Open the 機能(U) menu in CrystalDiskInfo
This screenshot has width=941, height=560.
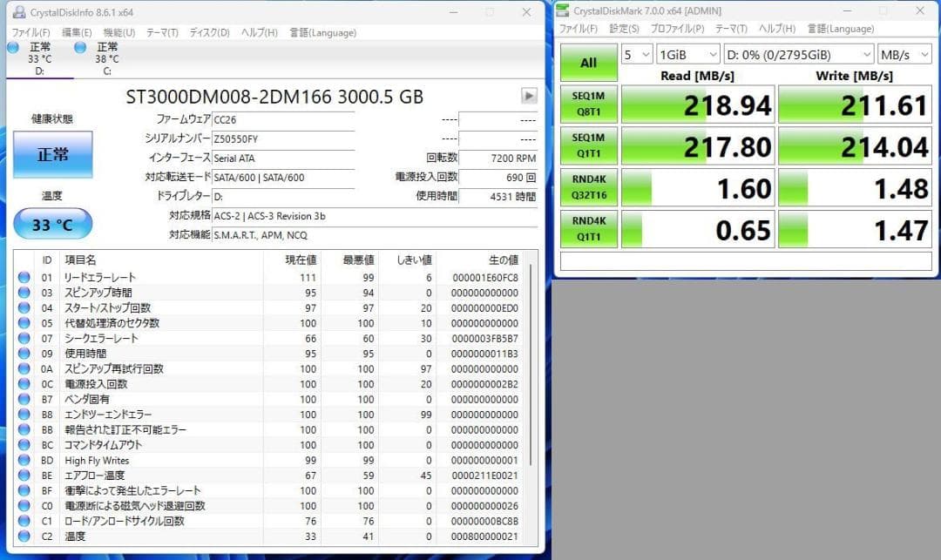point(118,31)
